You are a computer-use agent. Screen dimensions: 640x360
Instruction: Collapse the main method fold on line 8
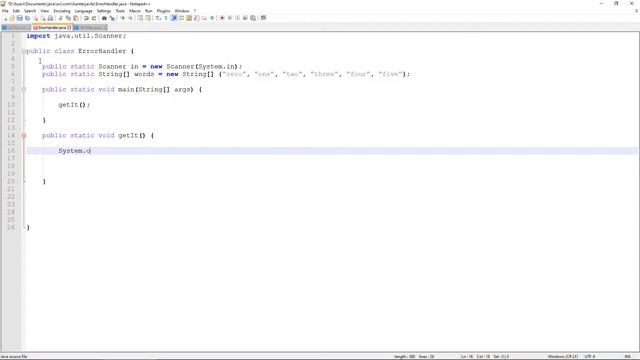click(24, 89)
